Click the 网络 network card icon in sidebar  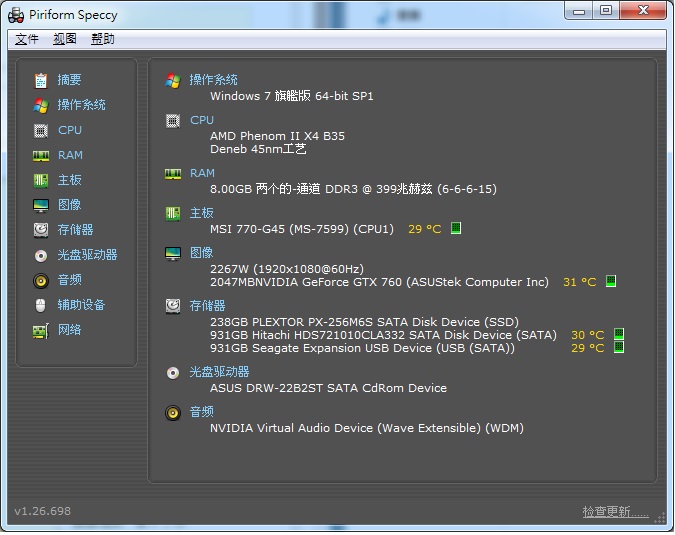click(41, 331)
